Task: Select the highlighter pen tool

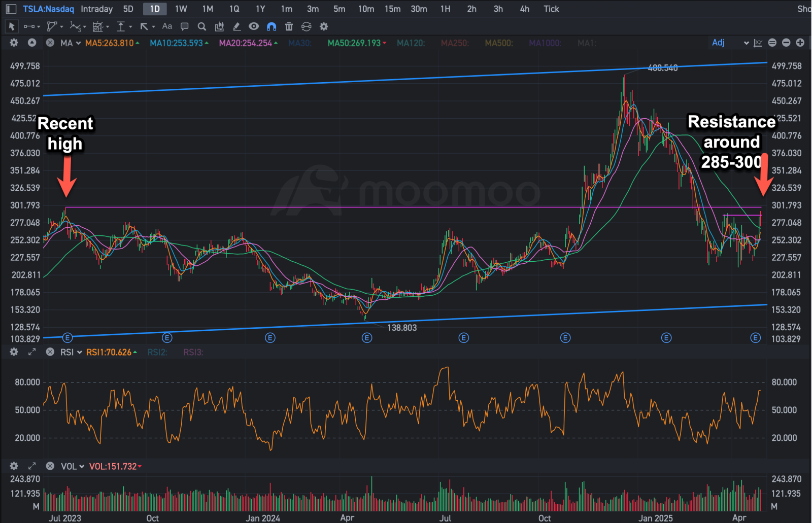Action: click(236, 26)
